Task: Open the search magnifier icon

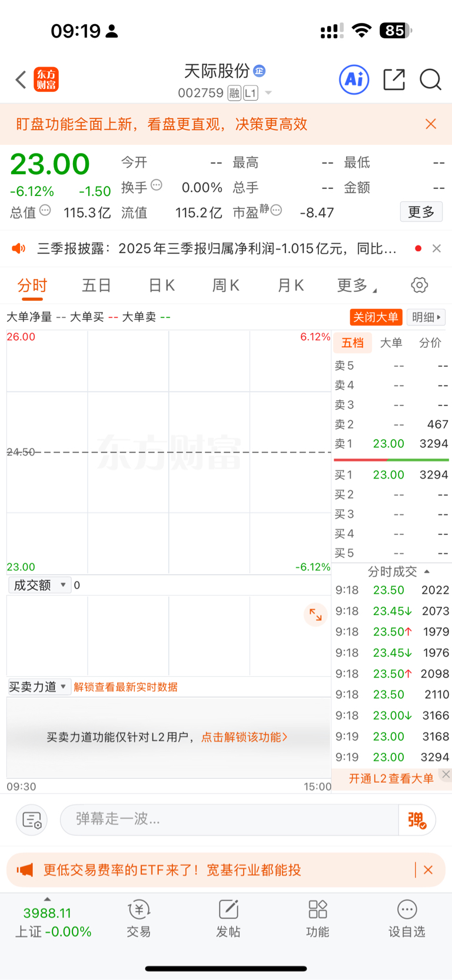Action: pos(430,79)
